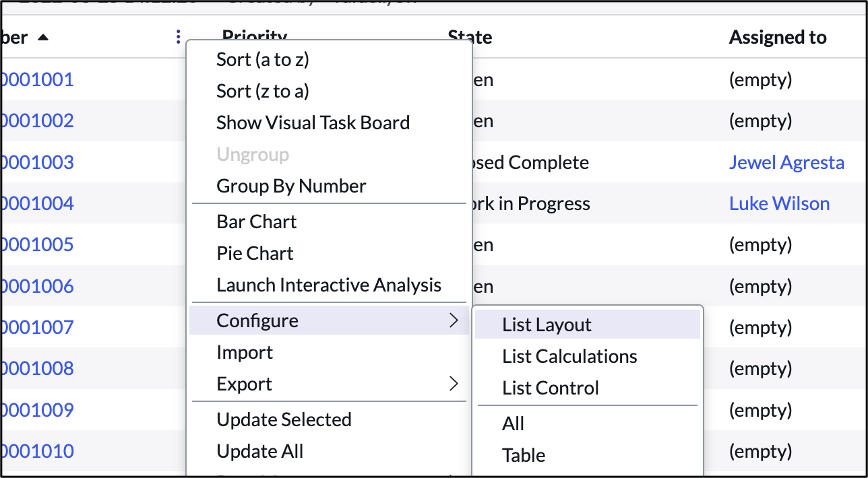
Task: Select Group By Number menu entry
Action: [x=291, y=186]
